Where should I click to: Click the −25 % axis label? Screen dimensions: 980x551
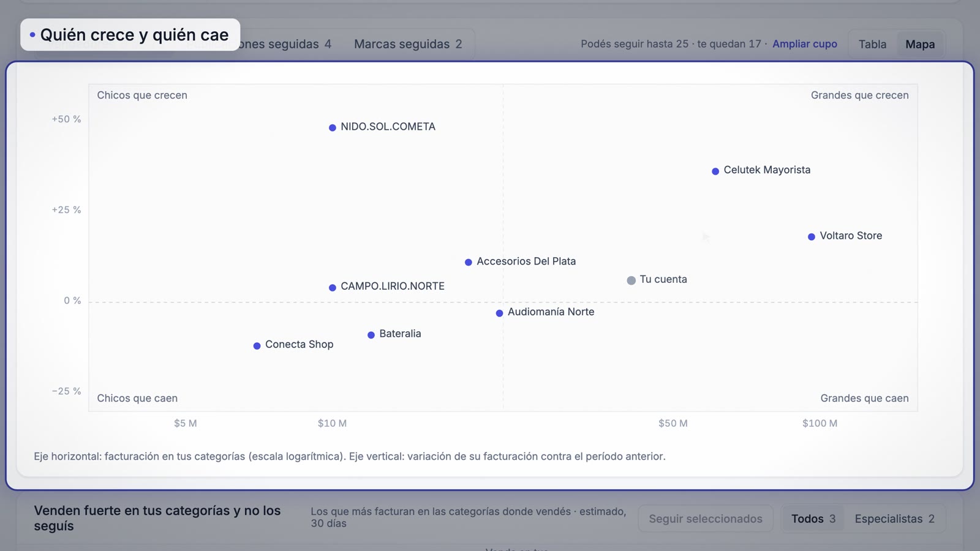click(x=66, y=391)
